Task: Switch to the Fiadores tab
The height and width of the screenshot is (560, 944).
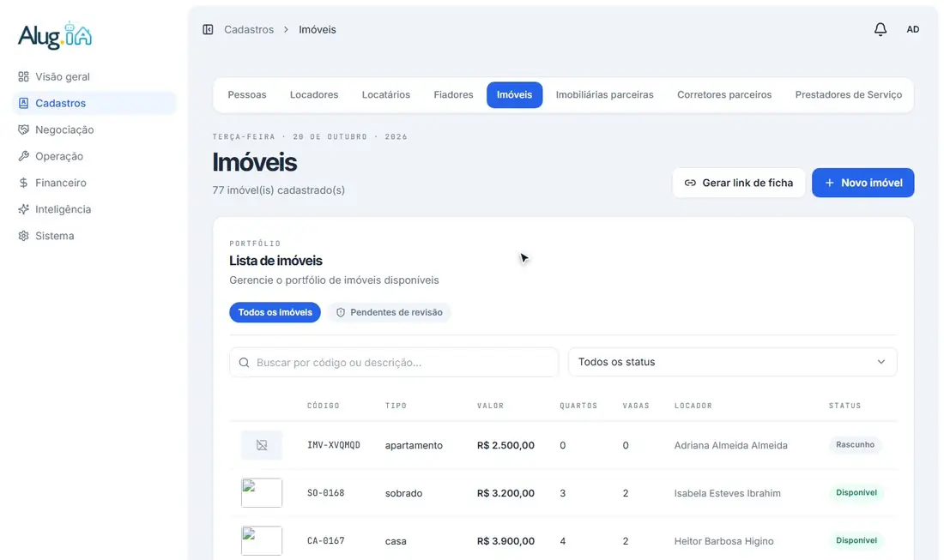Action: click(x=453, y=94)
